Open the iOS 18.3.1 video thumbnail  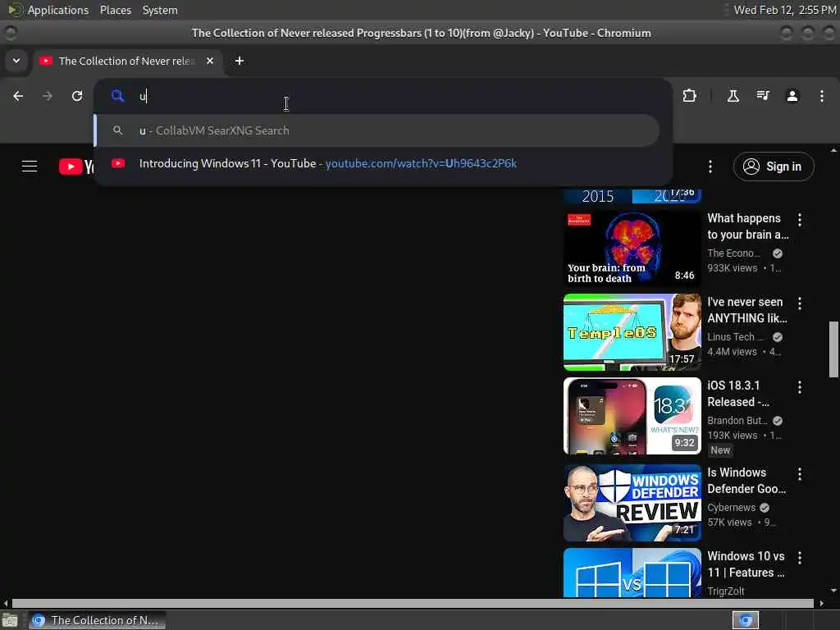632,416
